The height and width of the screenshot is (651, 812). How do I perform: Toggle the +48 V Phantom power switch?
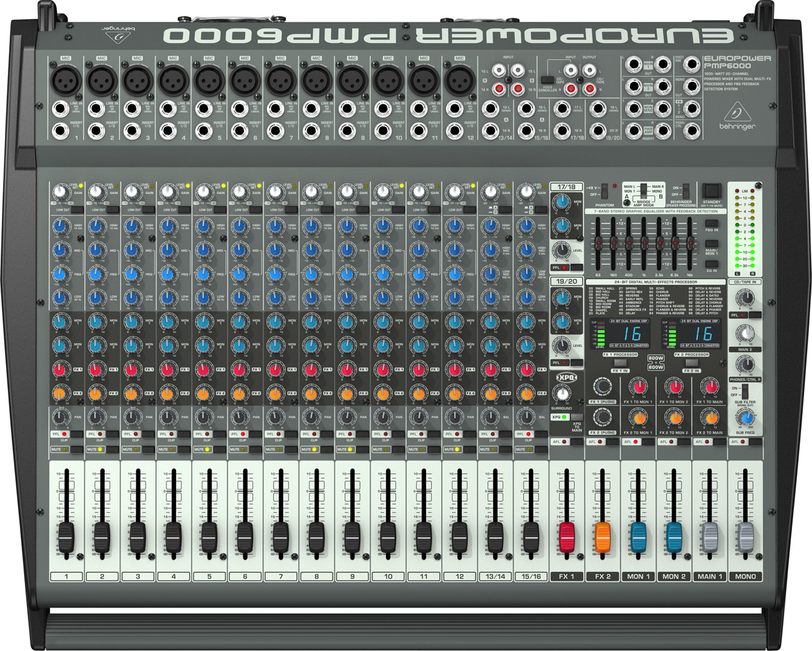coord(604,190)
